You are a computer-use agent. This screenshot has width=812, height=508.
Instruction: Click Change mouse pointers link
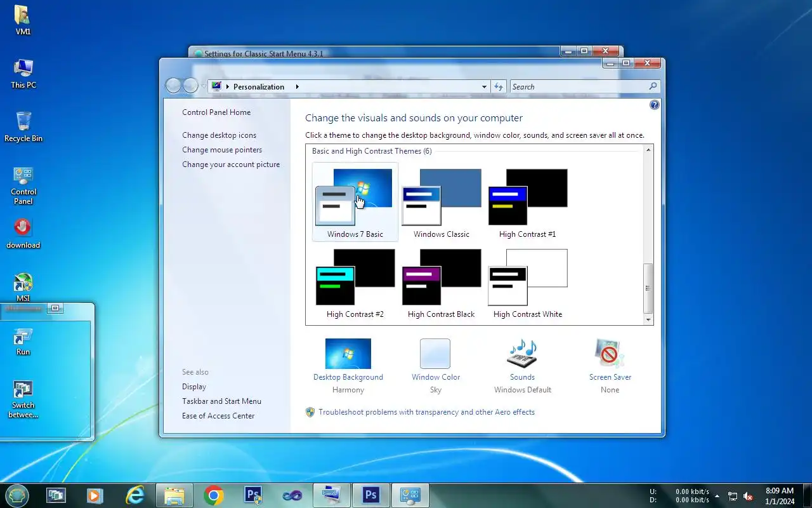(222, 150)
